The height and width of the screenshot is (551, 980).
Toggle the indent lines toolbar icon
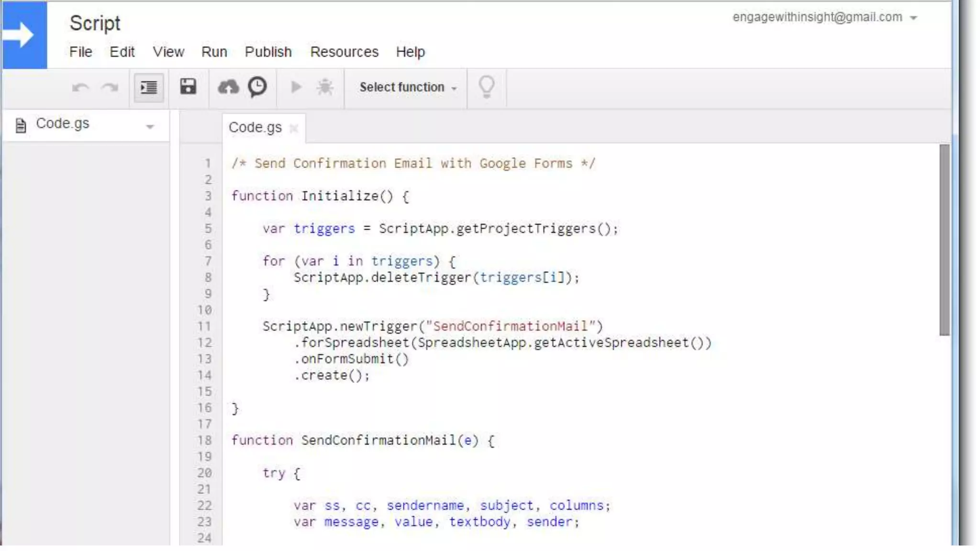tap(148, 88)
